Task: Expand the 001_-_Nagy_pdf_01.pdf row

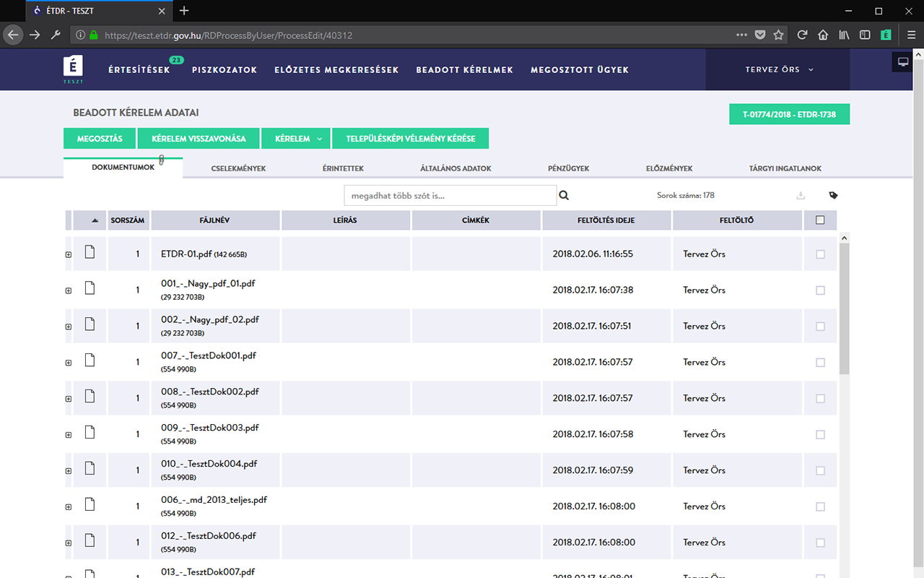Action: 69,290
